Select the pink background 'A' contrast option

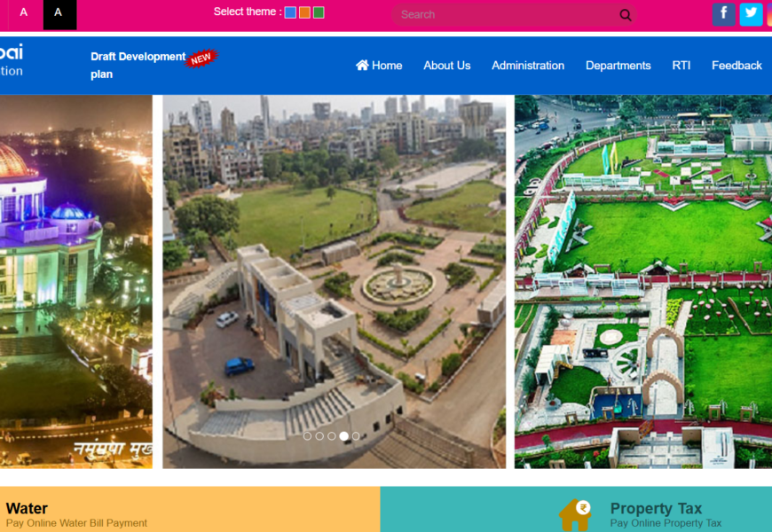click(24, 13)
